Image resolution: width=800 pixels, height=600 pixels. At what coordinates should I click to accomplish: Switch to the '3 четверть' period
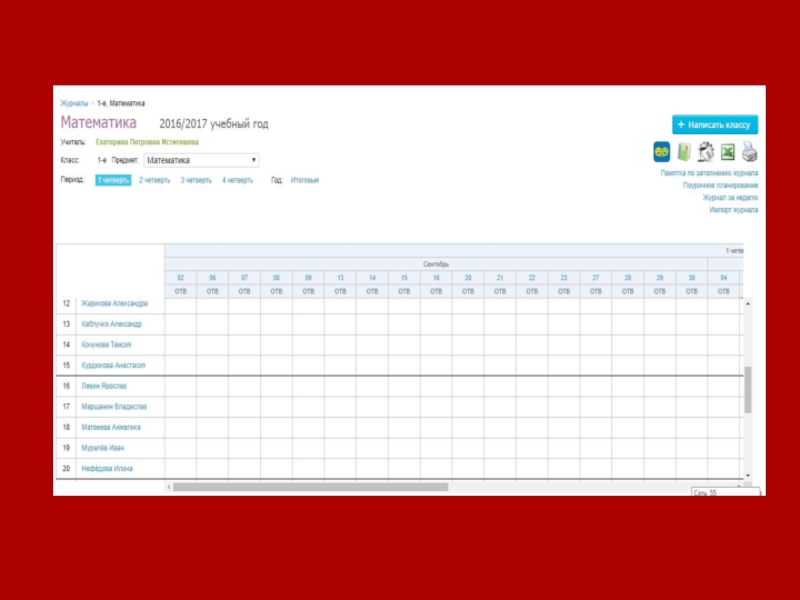click(x=196, y=180)
